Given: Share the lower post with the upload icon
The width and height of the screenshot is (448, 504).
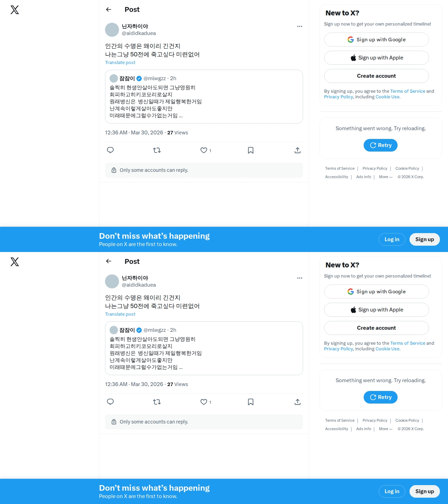Looking at the screenshot, I should (297, 402).
